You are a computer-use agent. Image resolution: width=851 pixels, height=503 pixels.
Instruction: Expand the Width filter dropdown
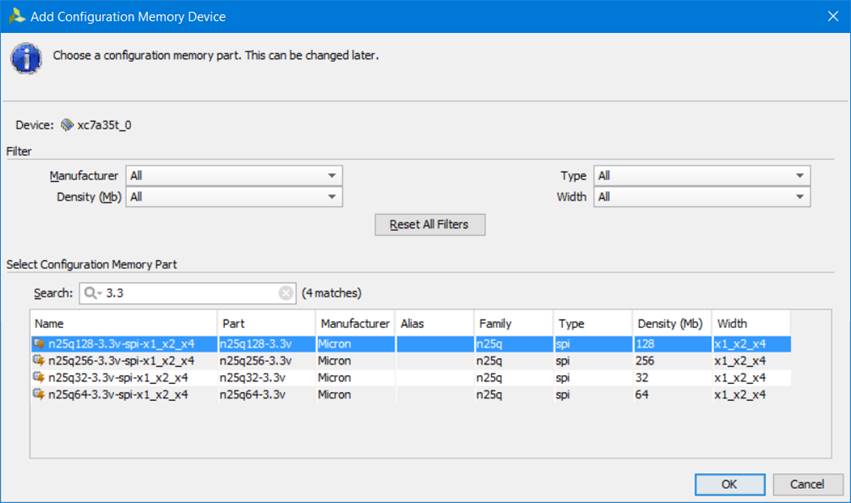701,197
